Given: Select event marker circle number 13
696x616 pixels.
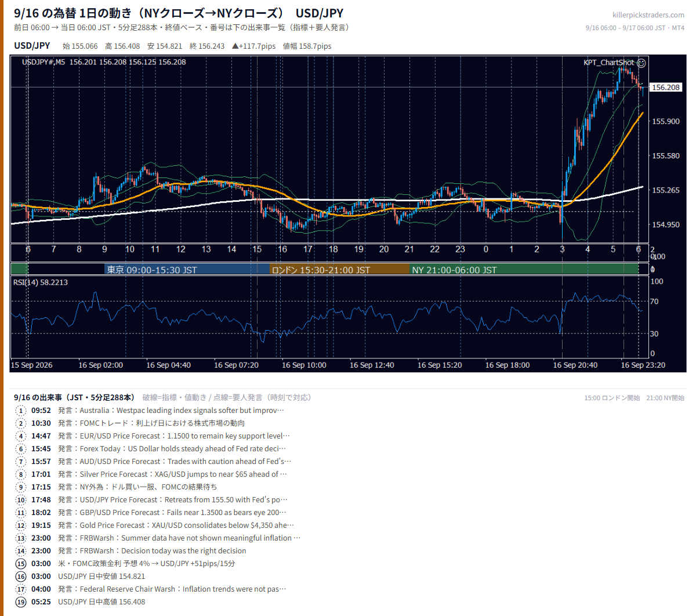Looking at the screenshot, I should click(x=21, y=538).
